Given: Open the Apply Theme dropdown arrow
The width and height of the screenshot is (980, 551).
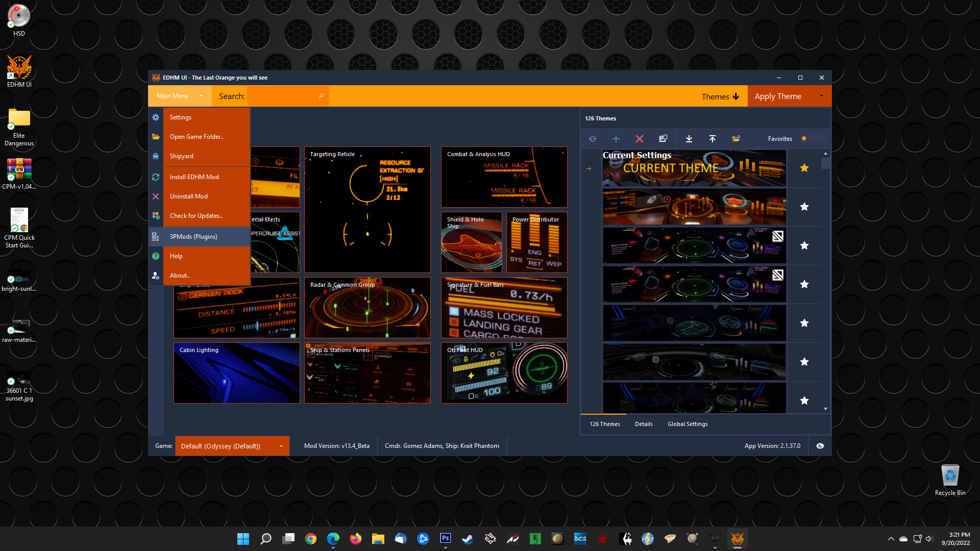Looking at the screenshot, I should click(x=821, y=96).
